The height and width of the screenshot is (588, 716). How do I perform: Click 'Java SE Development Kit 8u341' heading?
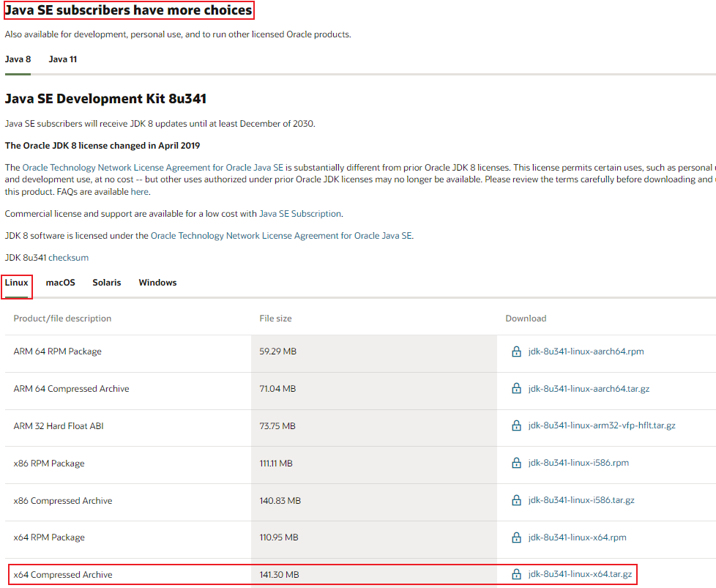pos(105,99)
